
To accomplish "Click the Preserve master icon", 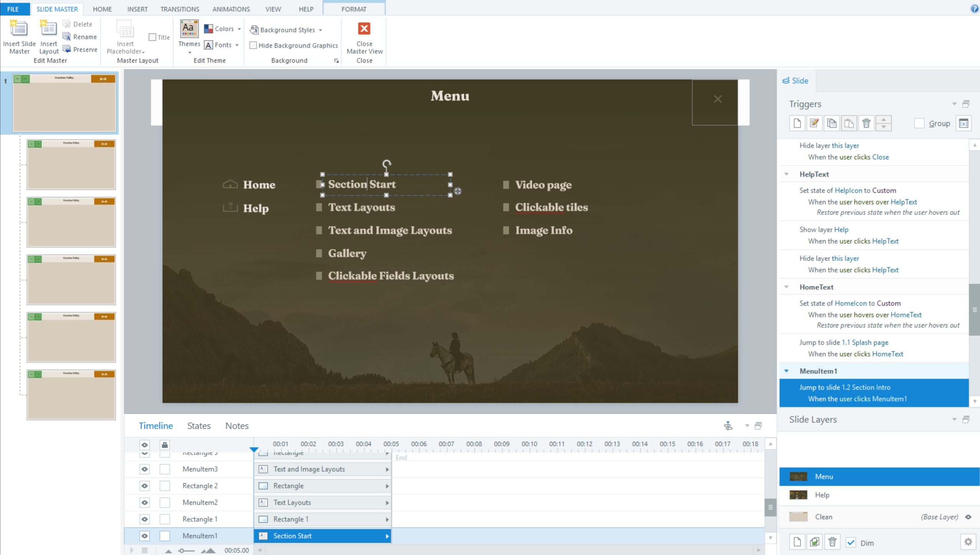I will coord(66,50).
